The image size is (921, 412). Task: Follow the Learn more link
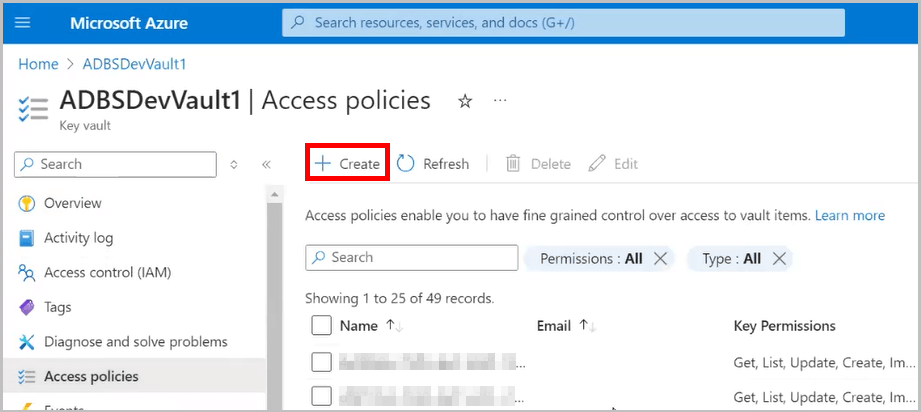(x=849, y=215)
